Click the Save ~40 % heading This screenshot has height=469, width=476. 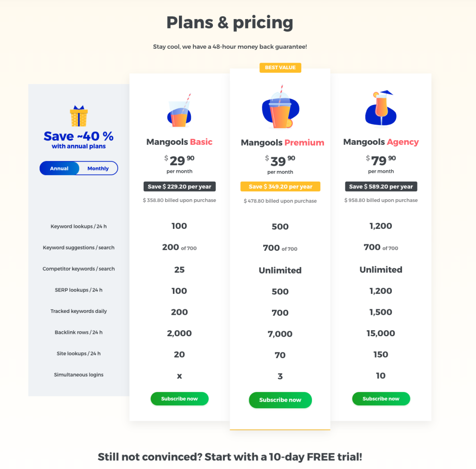(79, 136)
